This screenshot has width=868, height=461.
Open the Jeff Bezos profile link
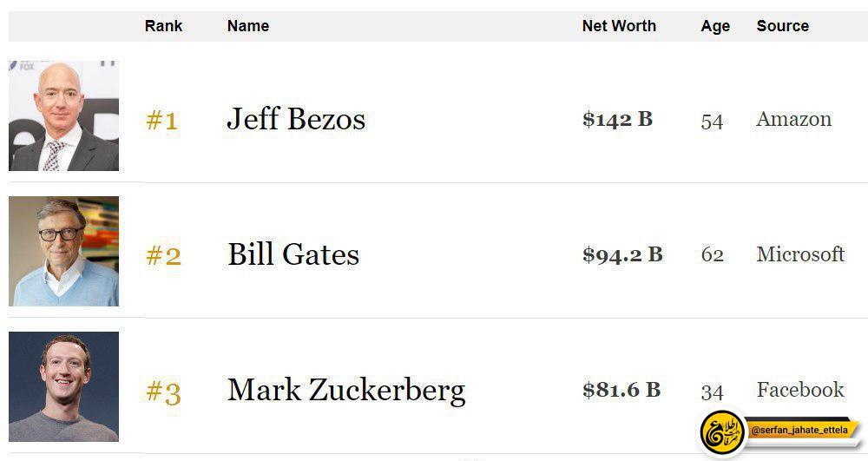tap(296, 120)
